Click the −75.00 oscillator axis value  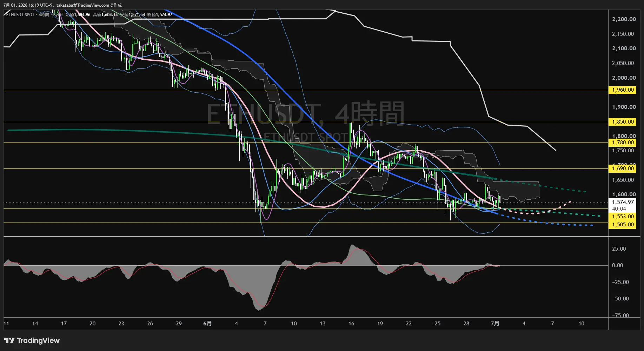[x=620, y=315]
